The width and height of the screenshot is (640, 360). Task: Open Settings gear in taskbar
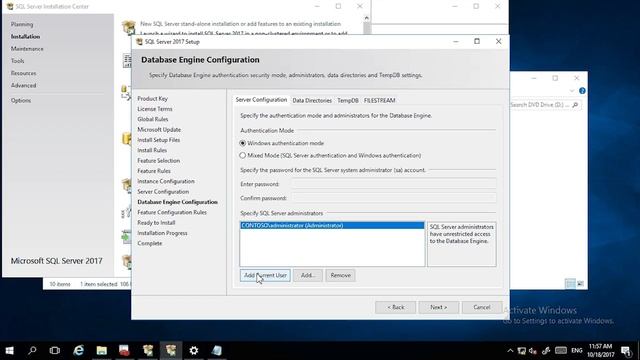tap(193, 350)
